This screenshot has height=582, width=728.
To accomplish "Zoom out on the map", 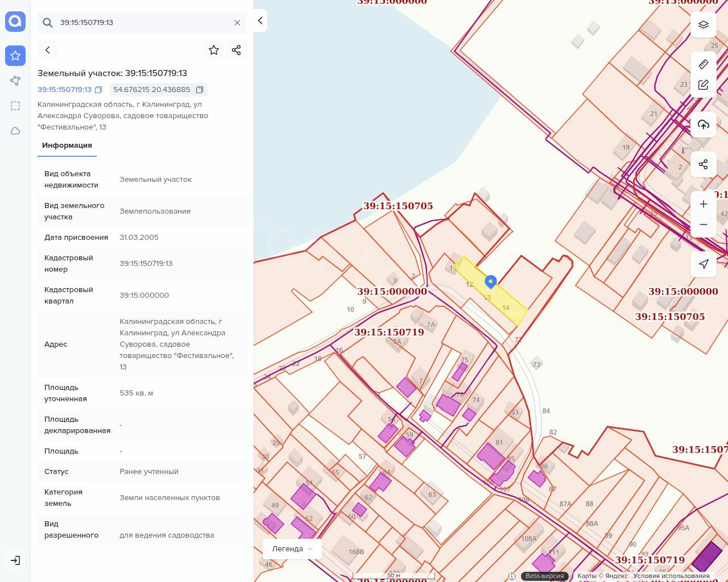I will coord(704,225).
